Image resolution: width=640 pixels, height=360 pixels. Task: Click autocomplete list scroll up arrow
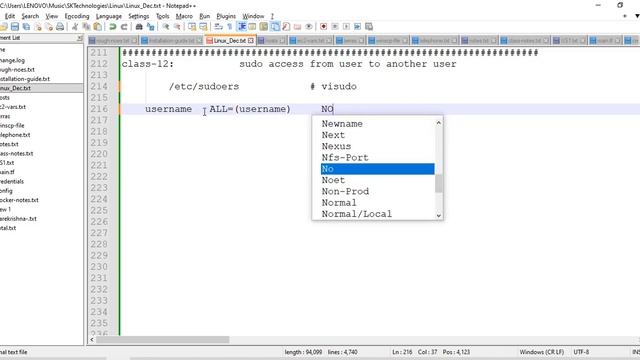[x=439, y=122]
